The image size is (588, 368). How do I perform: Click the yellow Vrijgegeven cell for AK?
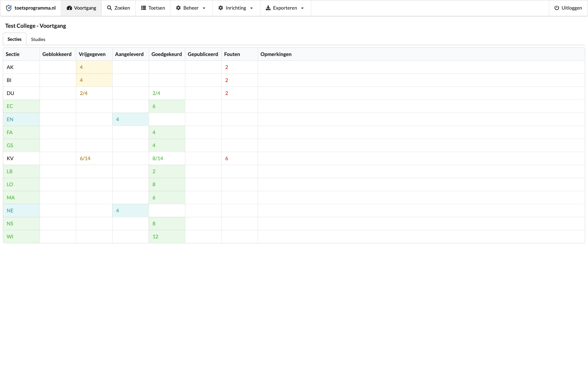94,67
